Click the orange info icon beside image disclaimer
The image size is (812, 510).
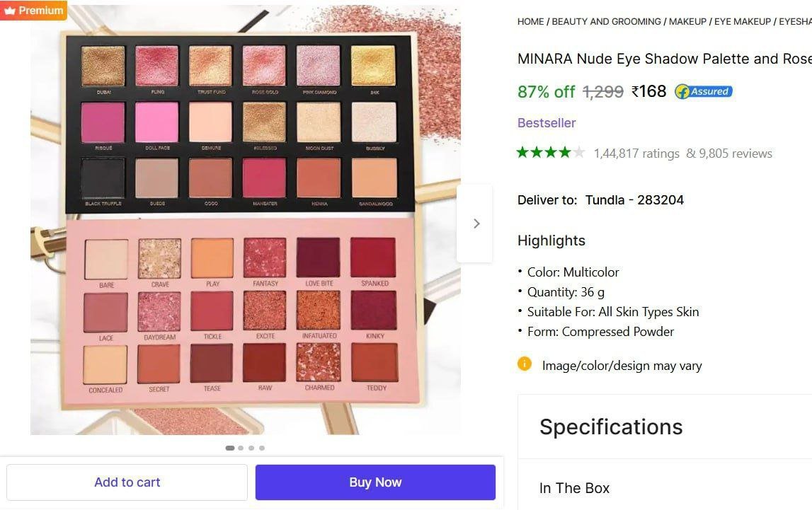[x=524, y=364]
